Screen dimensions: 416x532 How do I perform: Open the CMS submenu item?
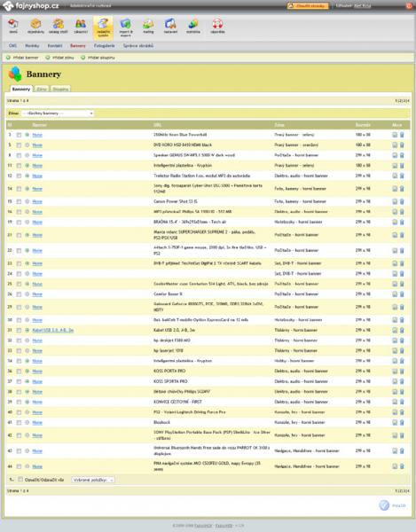[13, 45]
